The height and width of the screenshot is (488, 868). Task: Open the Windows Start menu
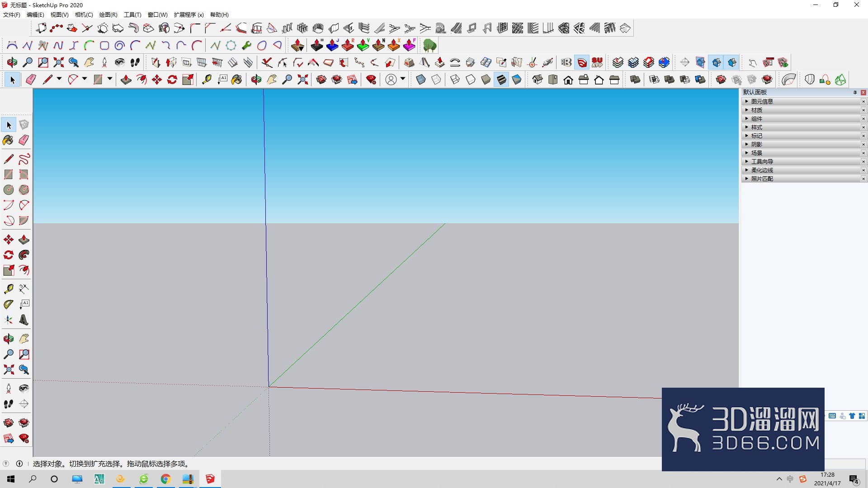(11, 479)
